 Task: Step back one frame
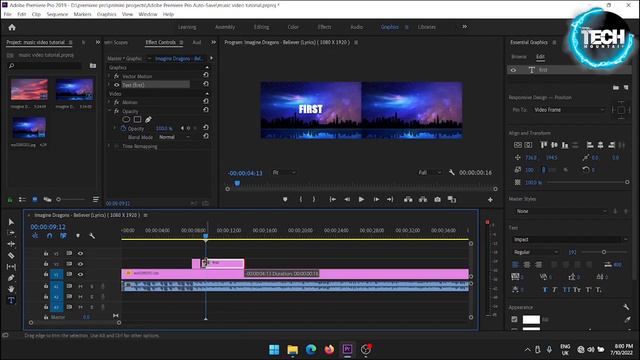click(x=347, y=200)
